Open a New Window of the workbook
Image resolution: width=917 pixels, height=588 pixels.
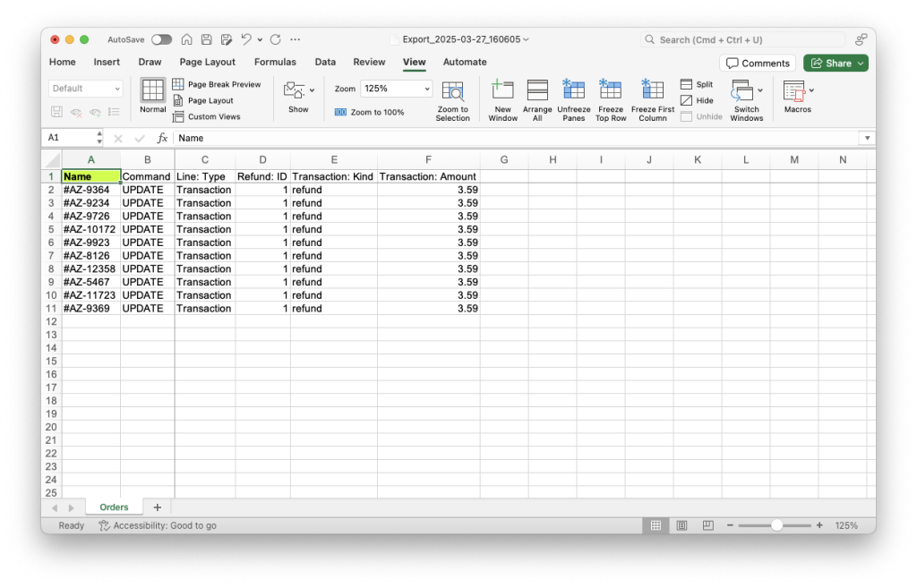point(502,98)
